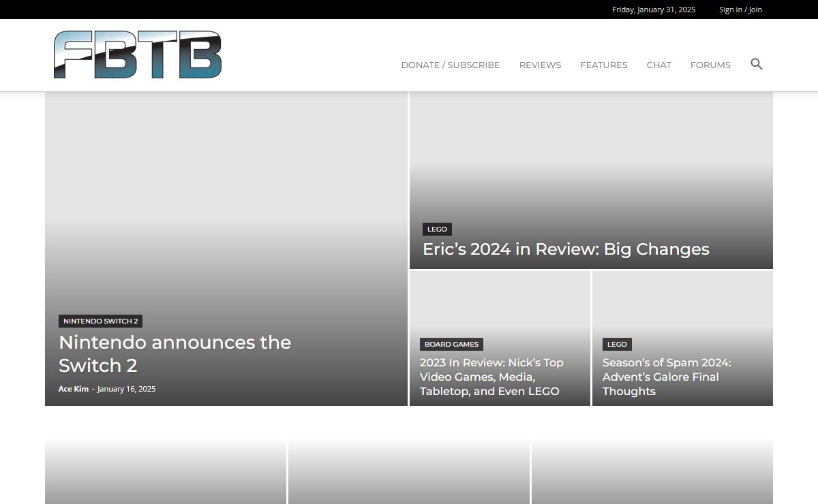Open 2023 In Review: Nick's Top Video Games article
The height and width of the screenshot is (504, 818).
click(x=491, y=377)
